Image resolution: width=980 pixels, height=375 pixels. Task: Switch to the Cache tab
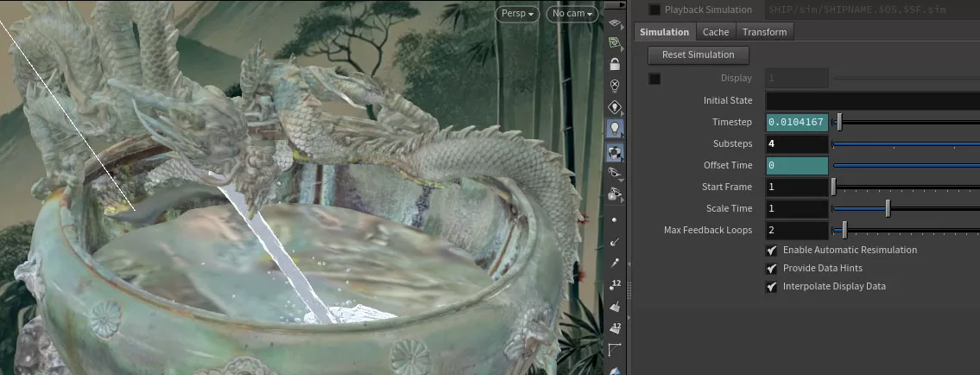coord(715,32)
